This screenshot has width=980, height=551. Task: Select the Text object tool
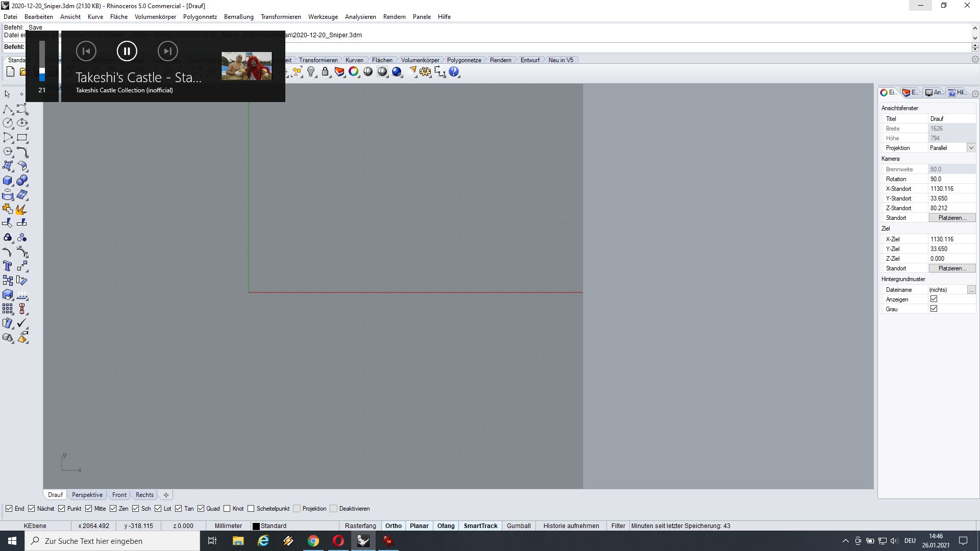click(8, 266)
